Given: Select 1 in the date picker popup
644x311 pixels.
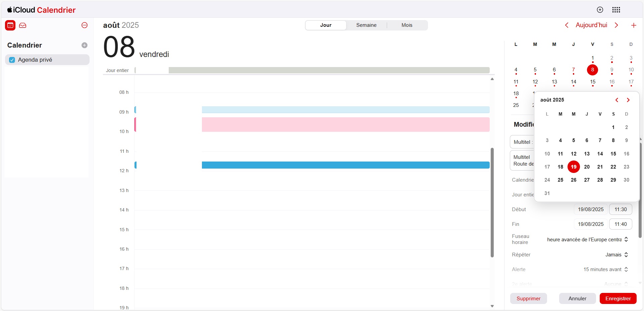Looking at the screenshot, I should pos(613,127).
